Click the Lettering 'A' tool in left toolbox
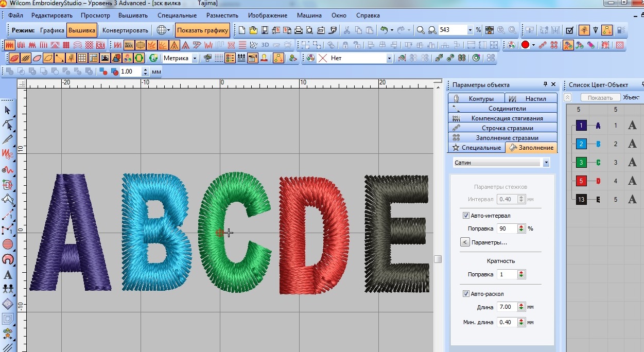The height and width of the screenshot is (352, 644). click(x=8, y=275)
